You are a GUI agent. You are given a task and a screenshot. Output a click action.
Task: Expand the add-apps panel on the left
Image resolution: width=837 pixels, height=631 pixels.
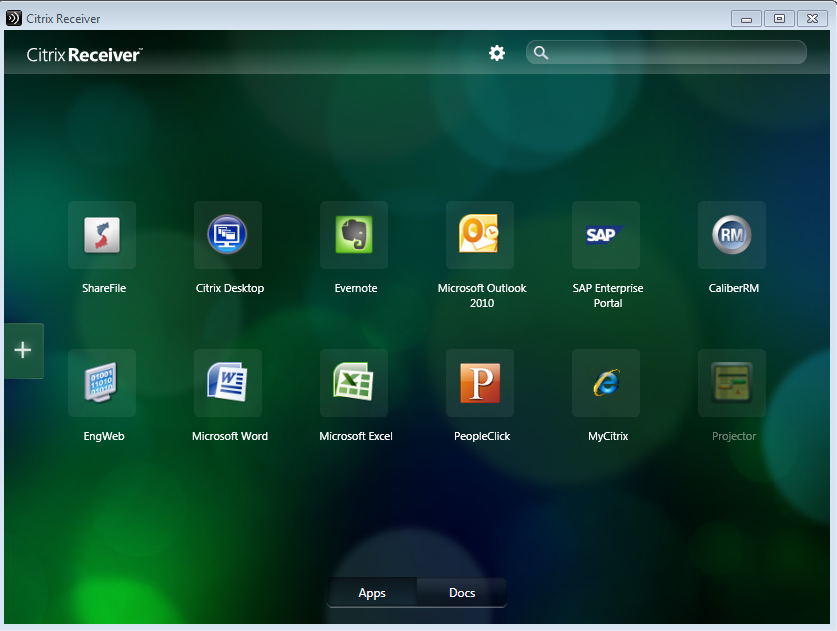(21, 350)
